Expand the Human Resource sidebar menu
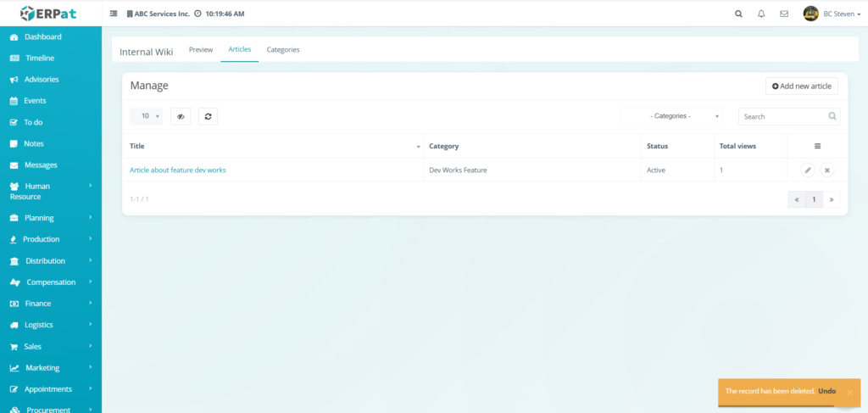 tap(51, 191)
